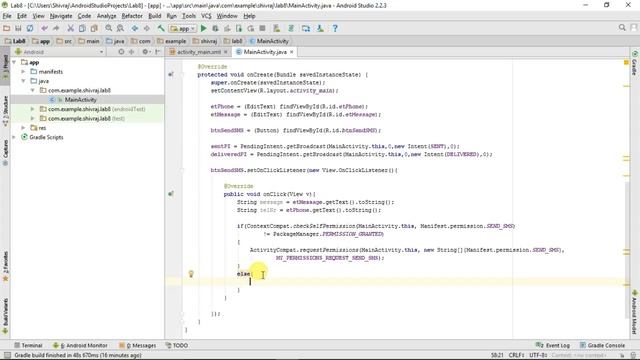Image resolution: width=640 pixels, height=360 pixels.
Task: Collapse the app module tree node
Action: point(14,62)
